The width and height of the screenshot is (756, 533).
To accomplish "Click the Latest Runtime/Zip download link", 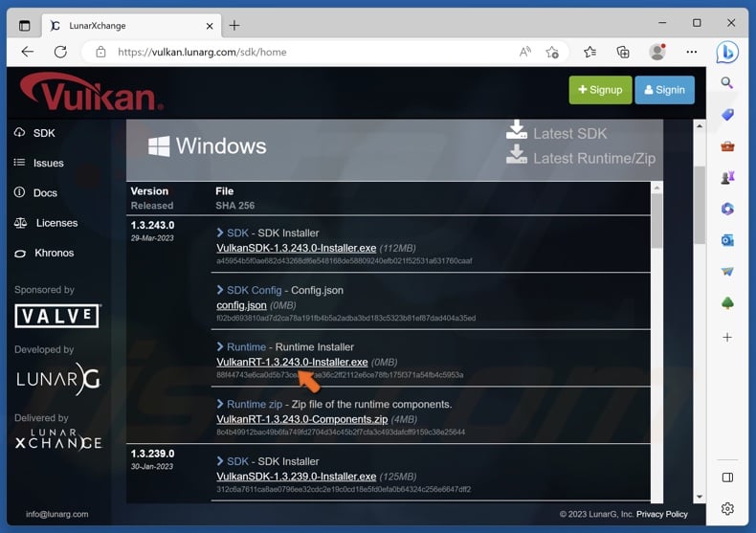I will (581, 157).
